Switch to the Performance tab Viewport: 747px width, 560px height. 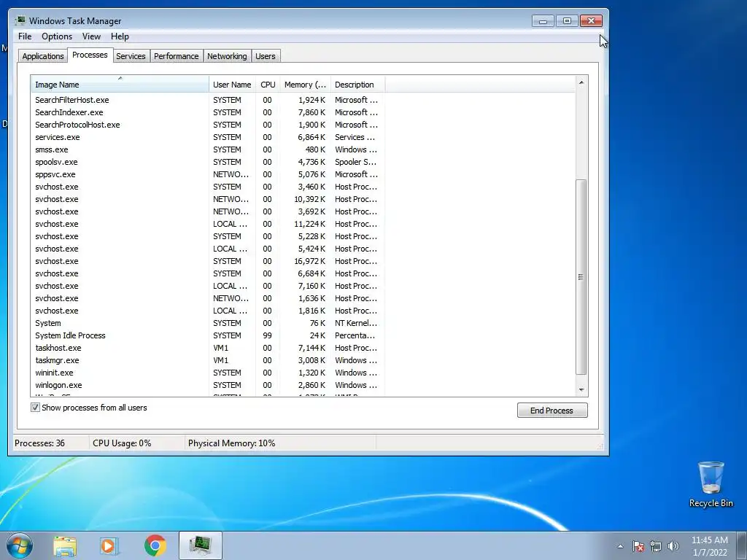point(177,55)
